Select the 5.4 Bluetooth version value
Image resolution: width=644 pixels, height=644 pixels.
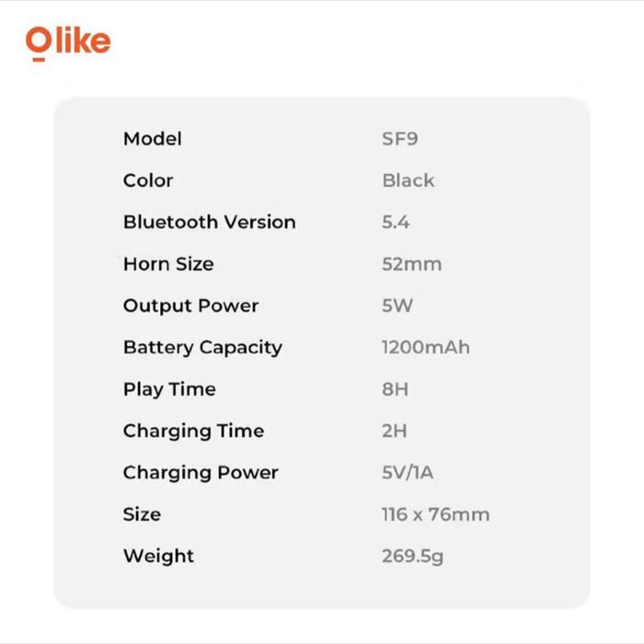coord(396,223)
